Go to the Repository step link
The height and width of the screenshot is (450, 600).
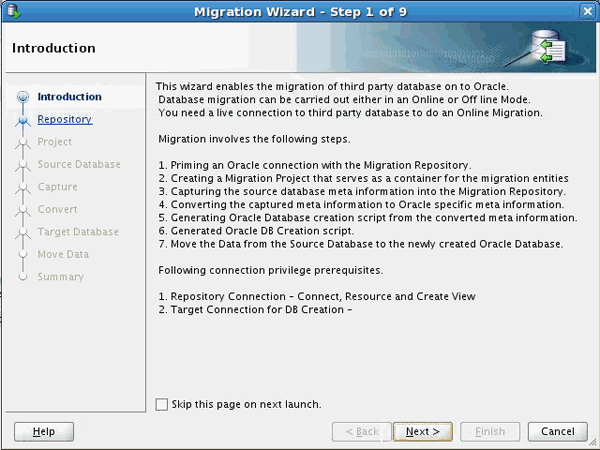(64, 119)
